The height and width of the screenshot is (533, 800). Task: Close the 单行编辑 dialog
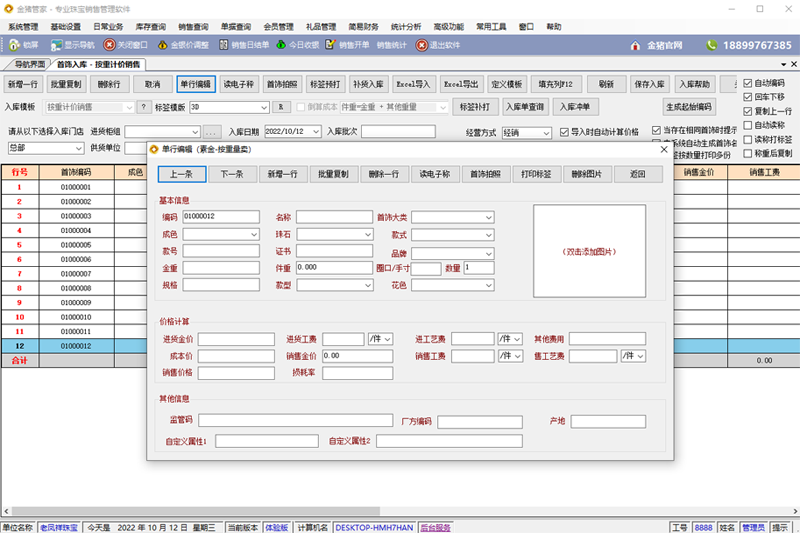click(x=664, y=149)
